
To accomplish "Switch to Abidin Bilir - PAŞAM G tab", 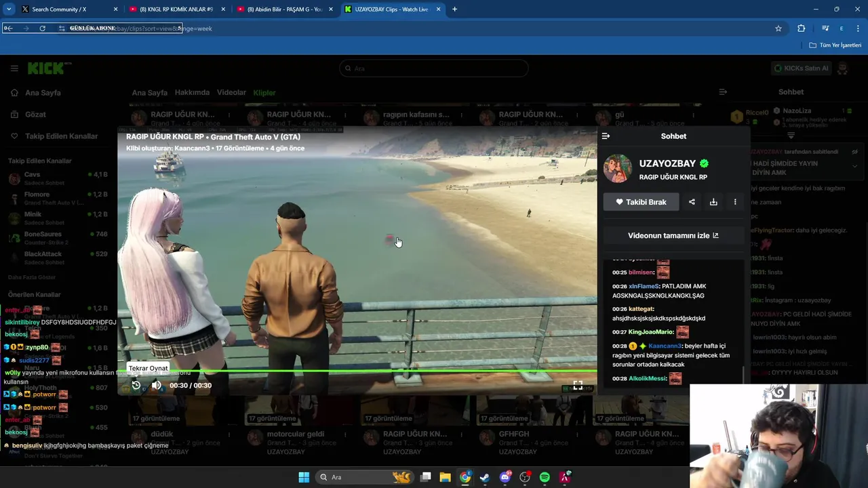I will click(x=285, y=9).
